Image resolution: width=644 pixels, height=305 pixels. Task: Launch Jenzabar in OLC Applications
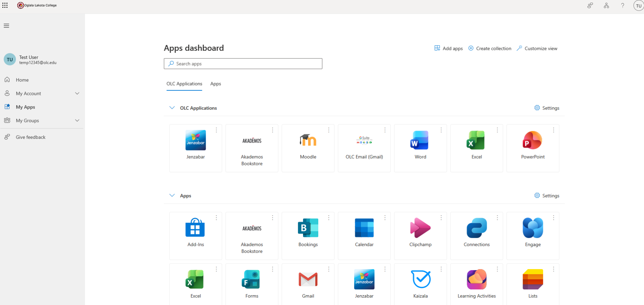tap(196, 148)
